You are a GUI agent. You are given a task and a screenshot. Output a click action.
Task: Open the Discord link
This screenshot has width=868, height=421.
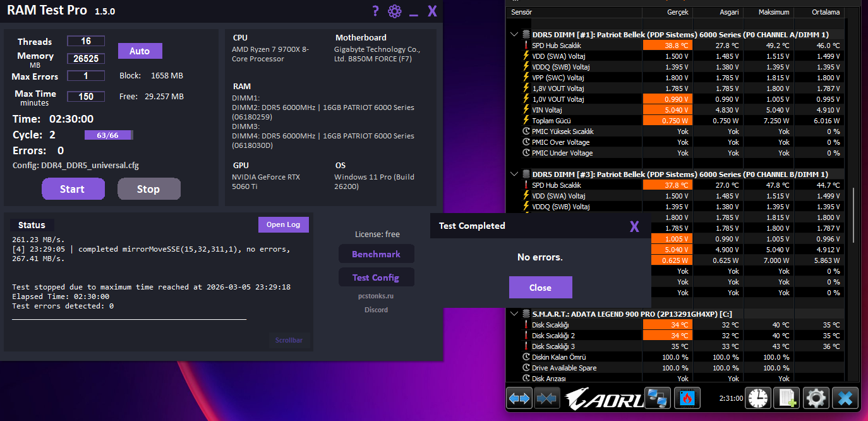tap(376, 310)
